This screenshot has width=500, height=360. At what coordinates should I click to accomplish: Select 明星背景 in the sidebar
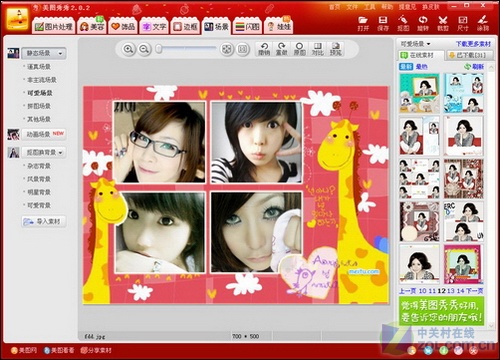click(39, 192)
